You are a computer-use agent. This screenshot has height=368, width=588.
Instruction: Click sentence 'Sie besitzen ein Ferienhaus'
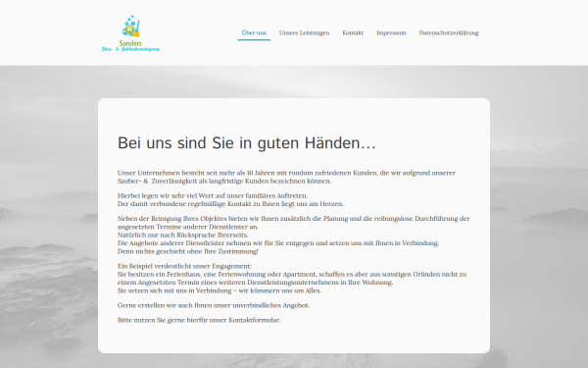click(292, 279)
